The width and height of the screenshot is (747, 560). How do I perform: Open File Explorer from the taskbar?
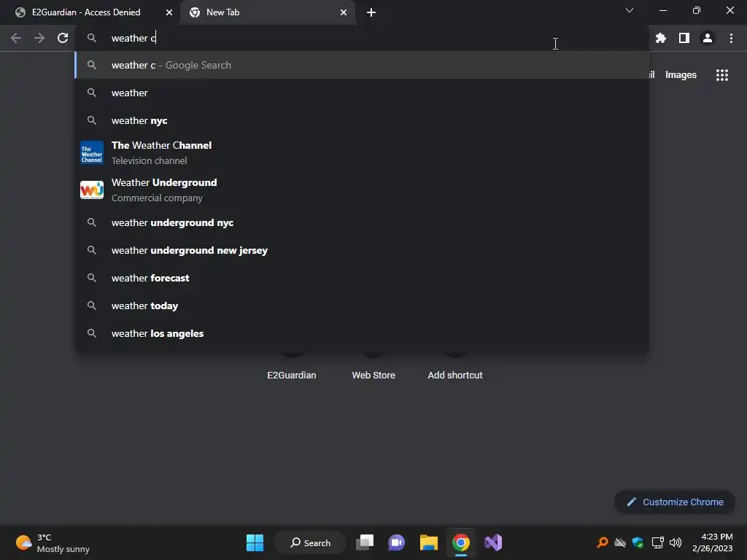[x=428, y=542]
